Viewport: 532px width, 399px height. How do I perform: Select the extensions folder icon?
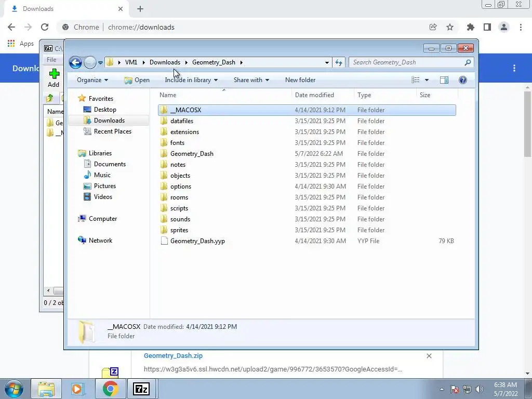[164, 131]
